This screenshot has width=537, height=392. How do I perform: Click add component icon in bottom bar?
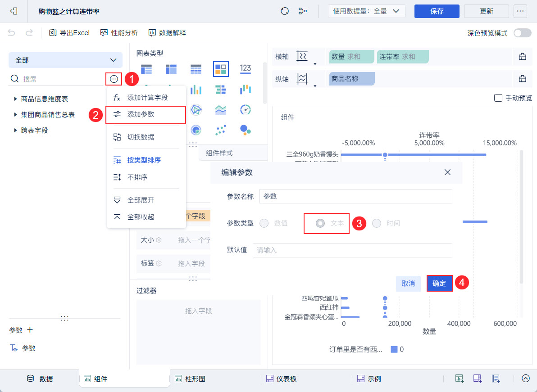(x=459, y=378)
